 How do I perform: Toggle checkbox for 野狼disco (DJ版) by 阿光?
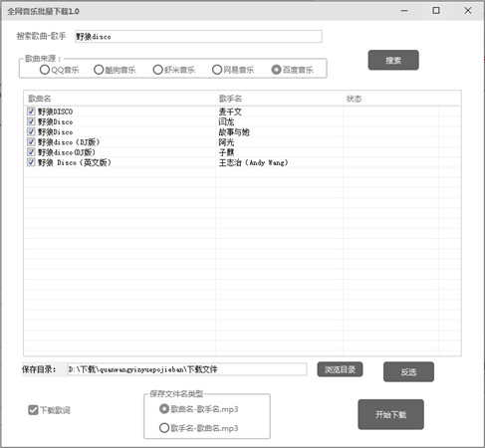(x=31, y=142)
